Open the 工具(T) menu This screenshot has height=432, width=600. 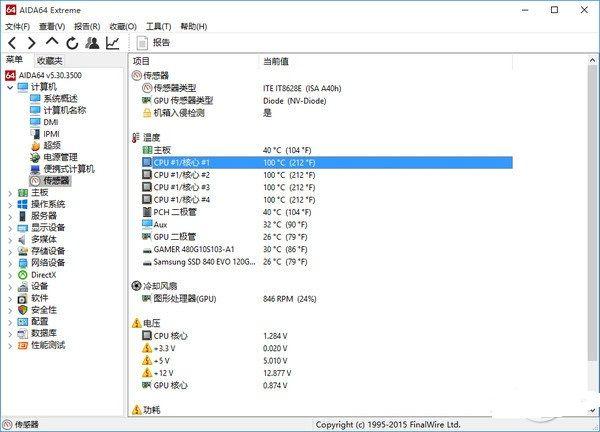point(158,26)
